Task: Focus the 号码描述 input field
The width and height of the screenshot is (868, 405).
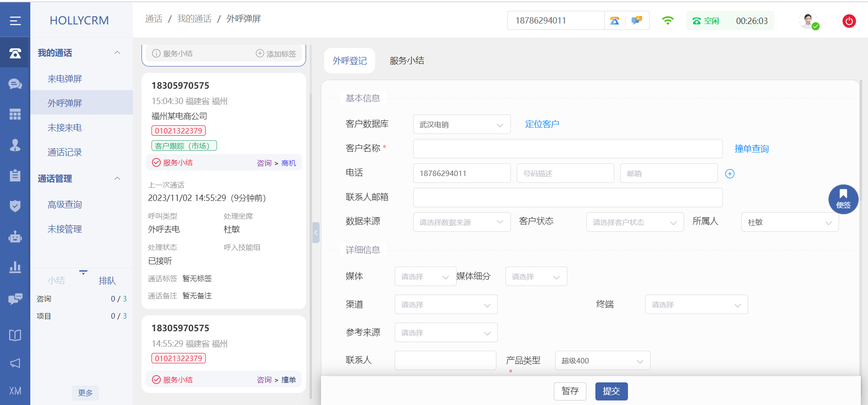Action: point(565,173)
